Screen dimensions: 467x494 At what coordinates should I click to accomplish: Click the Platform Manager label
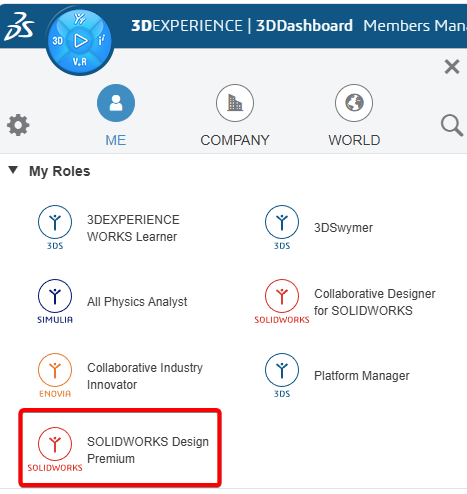pyautogui.click(x=362, y=376)
